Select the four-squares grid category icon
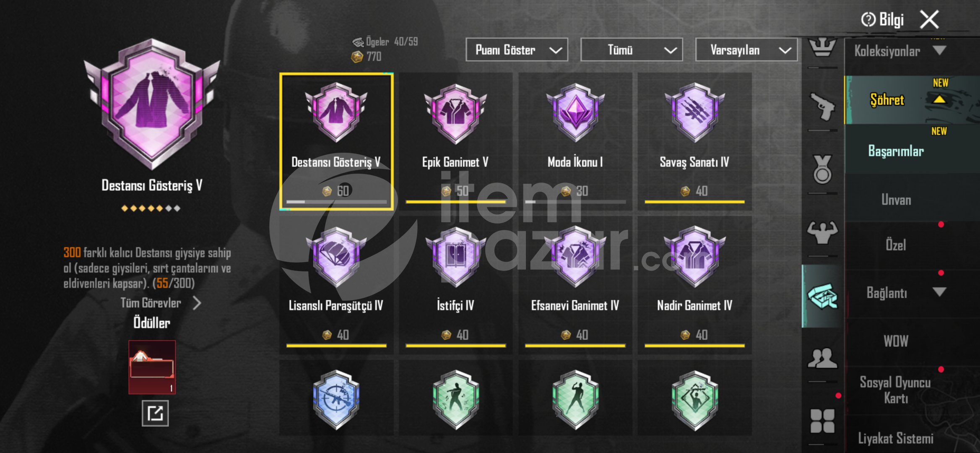980x453 pixels. coord(822,421)
